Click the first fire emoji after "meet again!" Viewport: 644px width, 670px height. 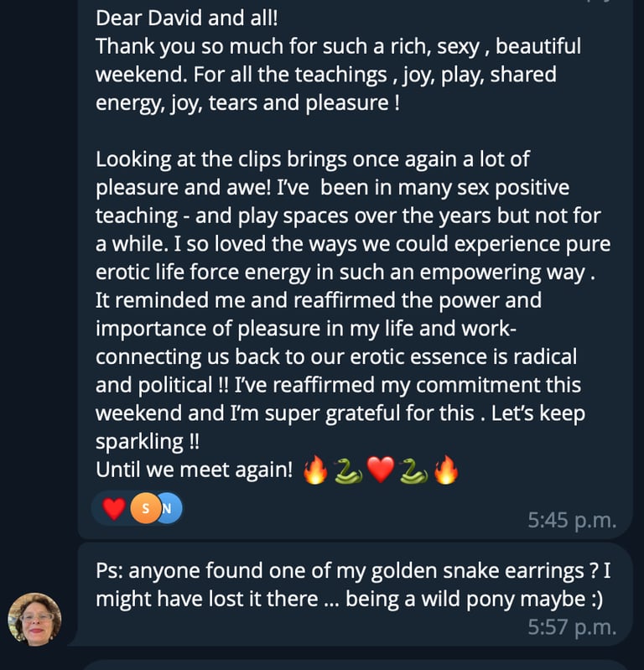tap(315, 471)
